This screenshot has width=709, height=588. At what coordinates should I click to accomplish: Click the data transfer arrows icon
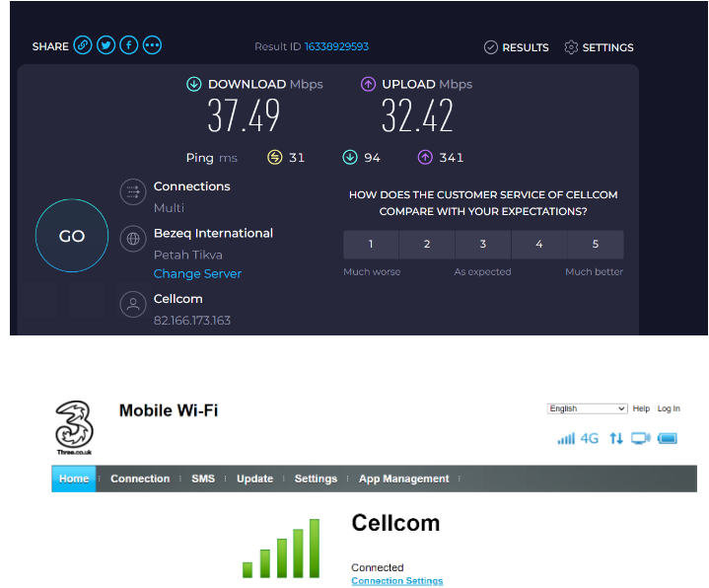616,438
